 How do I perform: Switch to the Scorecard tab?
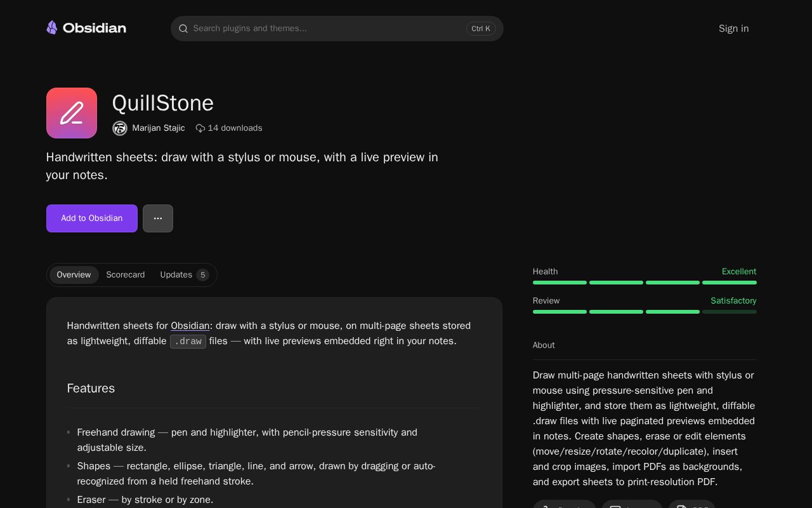pos(126,275)
